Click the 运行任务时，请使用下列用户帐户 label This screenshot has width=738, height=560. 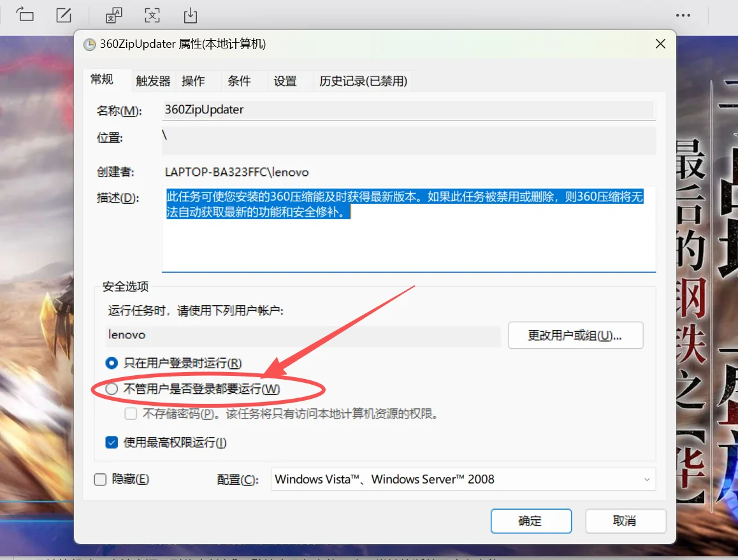(196, 311)
